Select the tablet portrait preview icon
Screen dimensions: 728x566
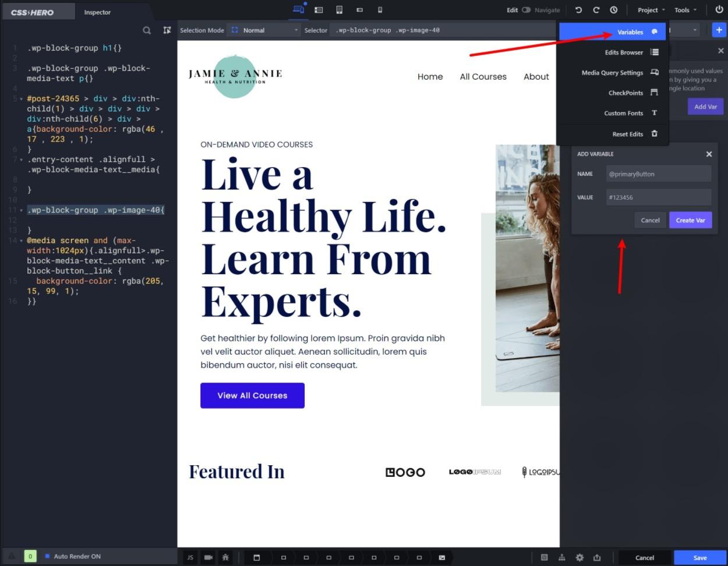(339, 10)
